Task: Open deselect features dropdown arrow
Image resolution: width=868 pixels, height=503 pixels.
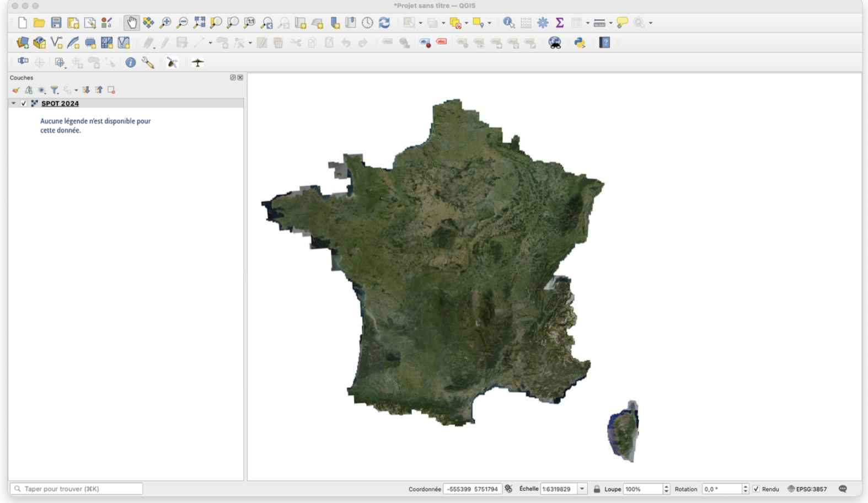Action: (x=467, y=23)
